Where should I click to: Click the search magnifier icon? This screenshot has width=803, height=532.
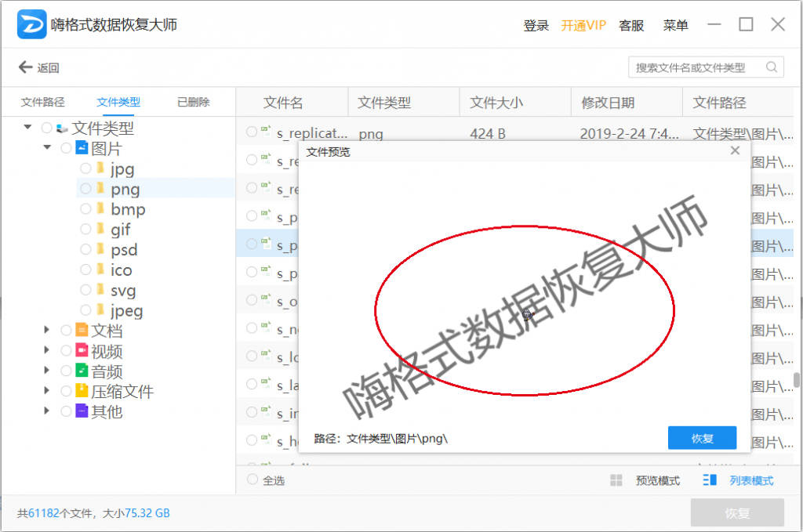(x=772, y=67)
